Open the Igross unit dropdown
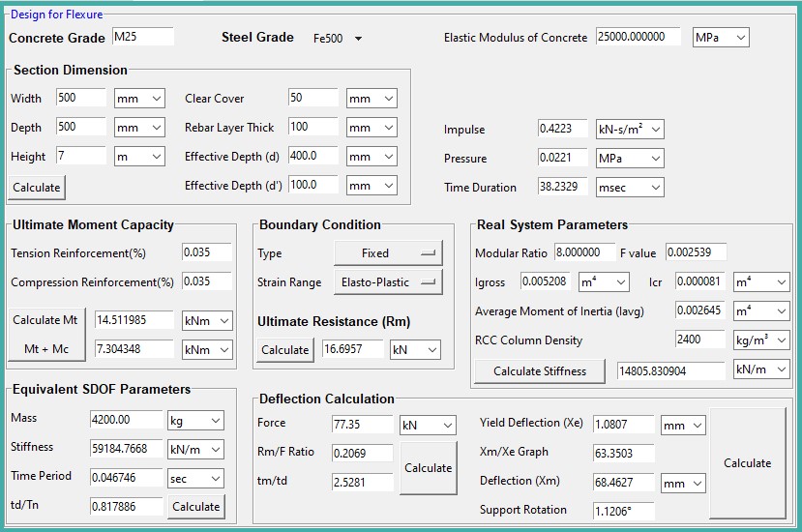The width and height of the screenshot is (802, 532). pyautogui.click(x=604, y=282)
